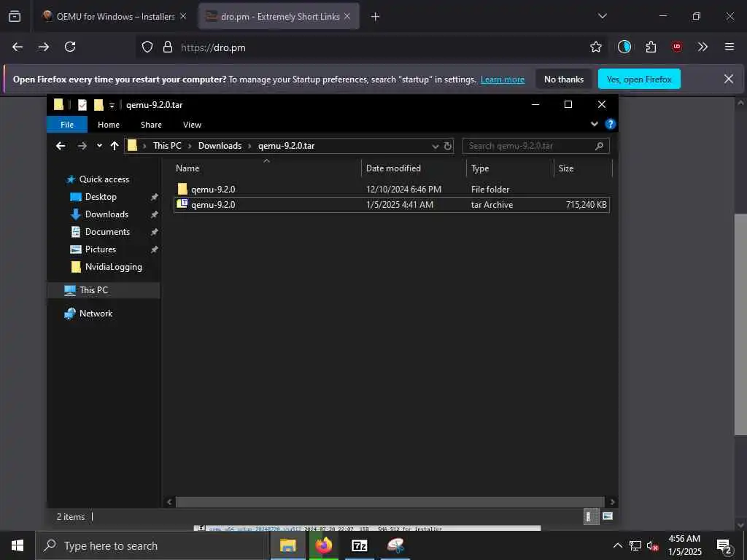Select Downloads in breadcrumb path
The image size is (747, 560).
[220, 146]
